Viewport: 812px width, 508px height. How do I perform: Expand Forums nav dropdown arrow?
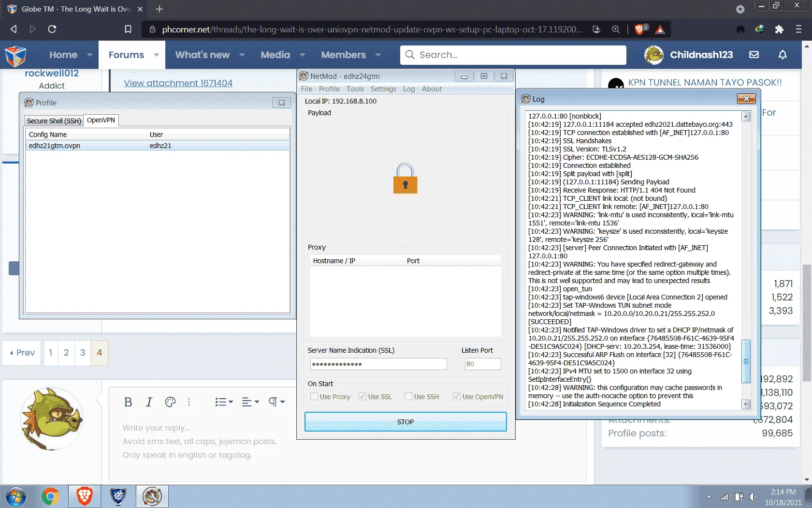pyautogui.click(x=156, y=55)
